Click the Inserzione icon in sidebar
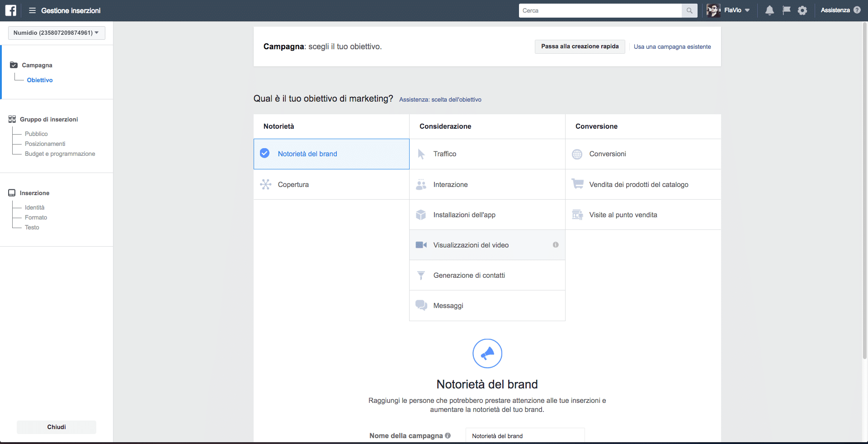 click(x=12, y=193)
